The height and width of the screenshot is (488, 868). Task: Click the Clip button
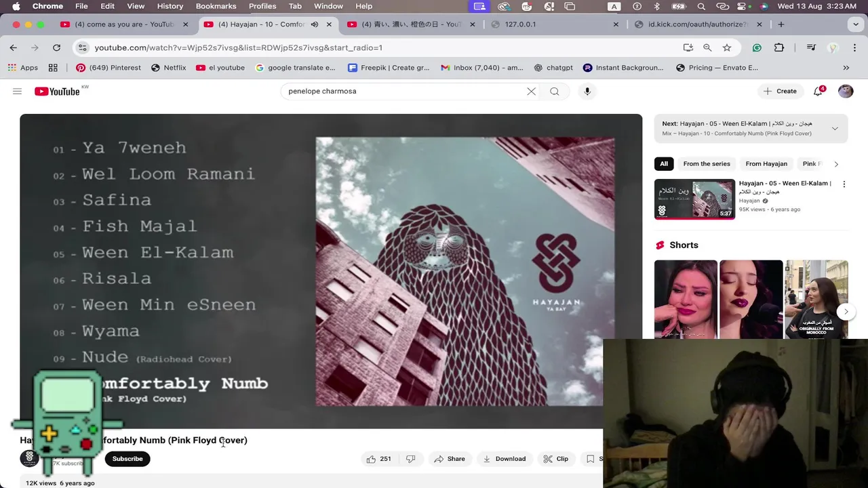(x=555, y=459)
